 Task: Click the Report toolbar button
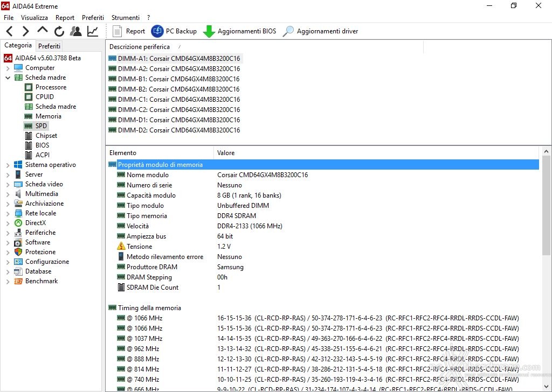[x=128, y=31]
